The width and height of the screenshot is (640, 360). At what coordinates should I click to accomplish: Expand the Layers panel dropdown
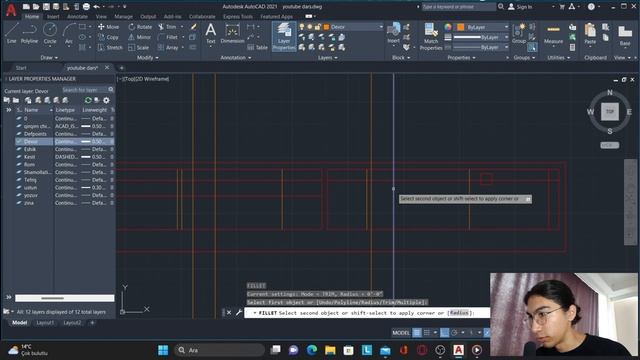click(328, 58)
